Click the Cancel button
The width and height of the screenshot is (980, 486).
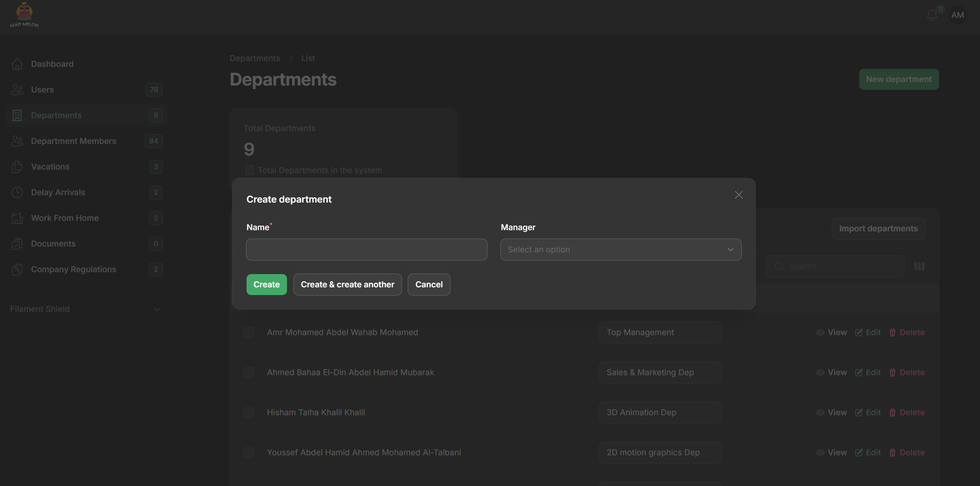click(429, 285)
